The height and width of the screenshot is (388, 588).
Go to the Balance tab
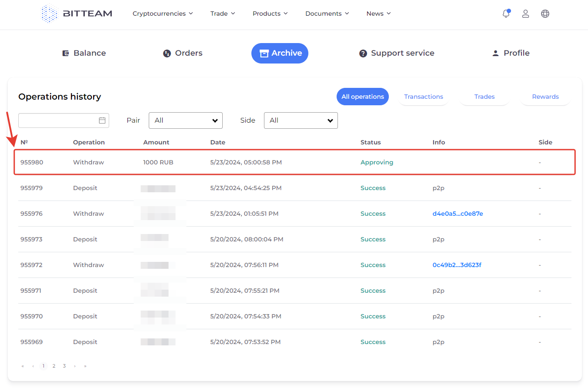click(84, 53)
